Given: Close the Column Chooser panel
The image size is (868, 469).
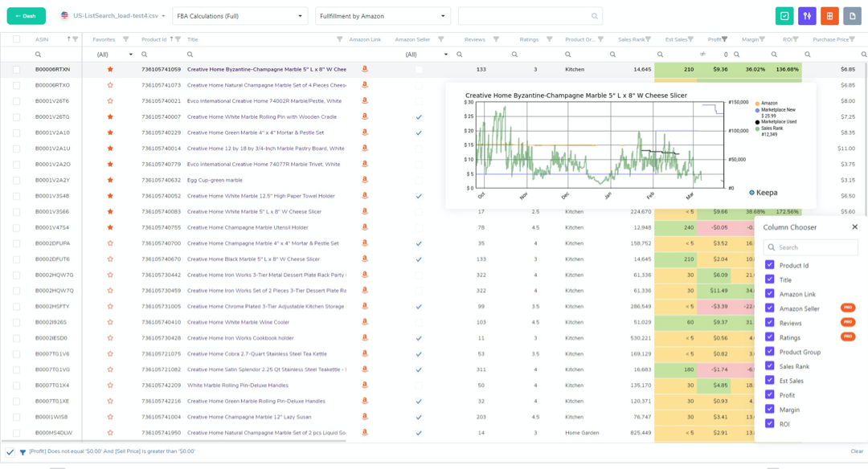Looking at the screenshot, I should click(x=854, y=227).
